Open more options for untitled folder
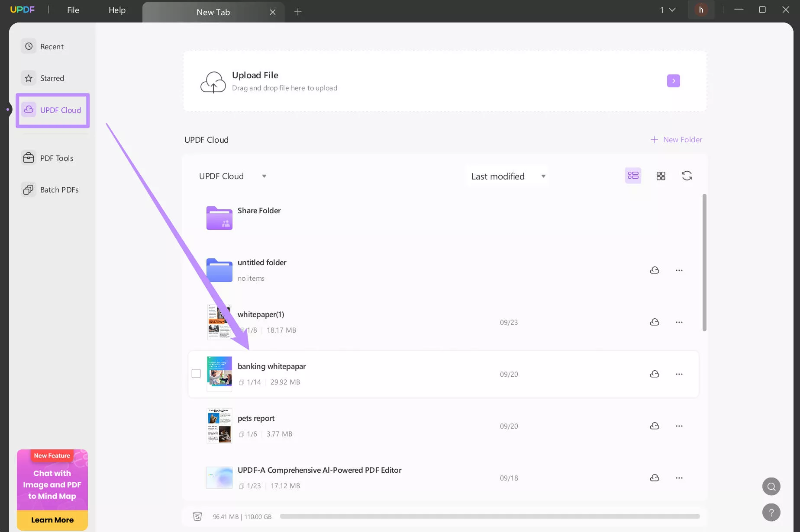Screen dimensions: 800x532 click(679, 270)
